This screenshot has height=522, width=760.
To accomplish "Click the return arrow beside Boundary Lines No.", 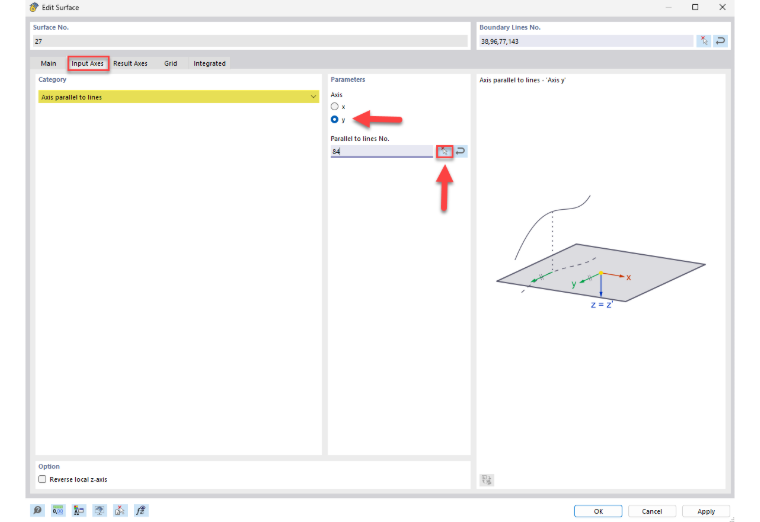I will coord(720,41).
